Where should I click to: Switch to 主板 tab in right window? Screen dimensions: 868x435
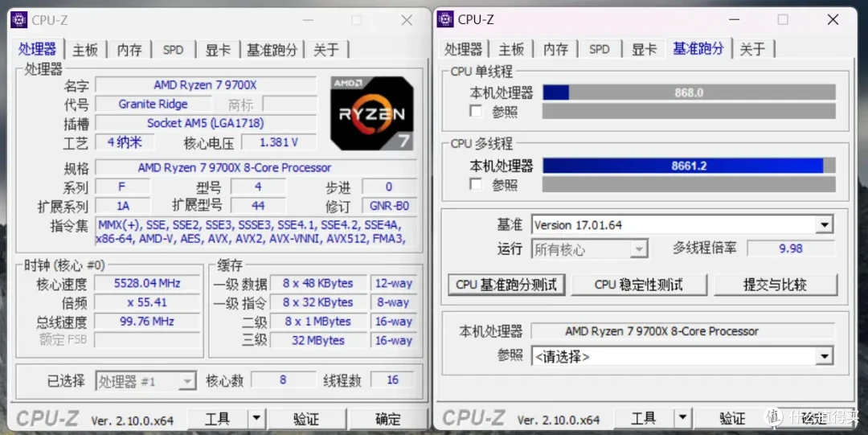click(x=511, y=49)
